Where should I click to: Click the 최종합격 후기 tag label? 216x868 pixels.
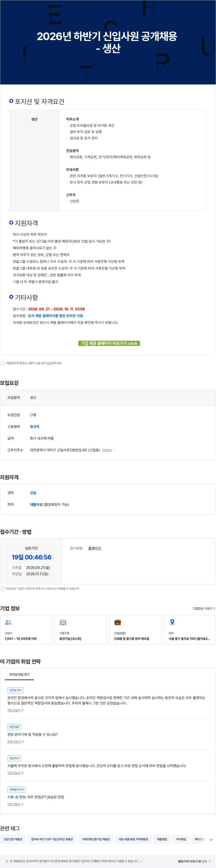click(x=16, y=789)
